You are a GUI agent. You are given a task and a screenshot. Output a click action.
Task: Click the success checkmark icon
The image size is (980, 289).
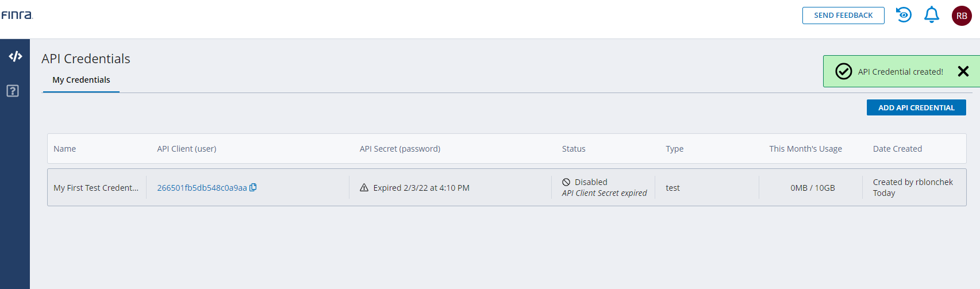click(x=843, y=71)
